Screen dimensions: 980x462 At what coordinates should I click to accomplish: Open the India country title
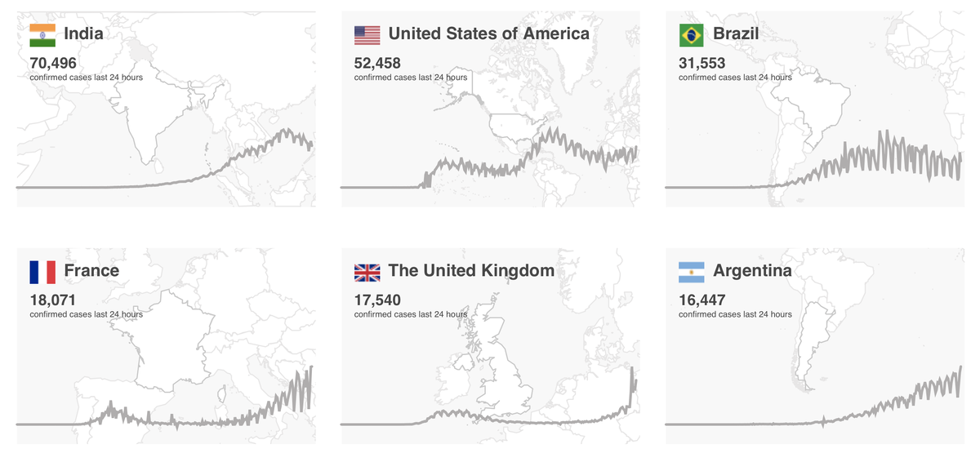coord(83,33)
